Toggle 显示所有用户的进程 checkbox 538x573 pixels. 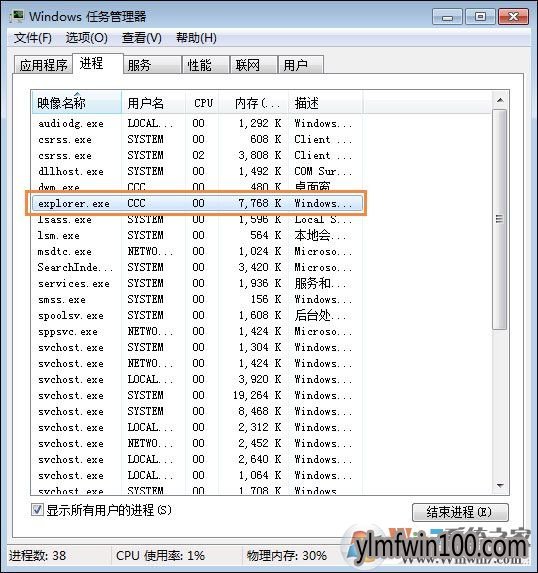pos(37,509)
